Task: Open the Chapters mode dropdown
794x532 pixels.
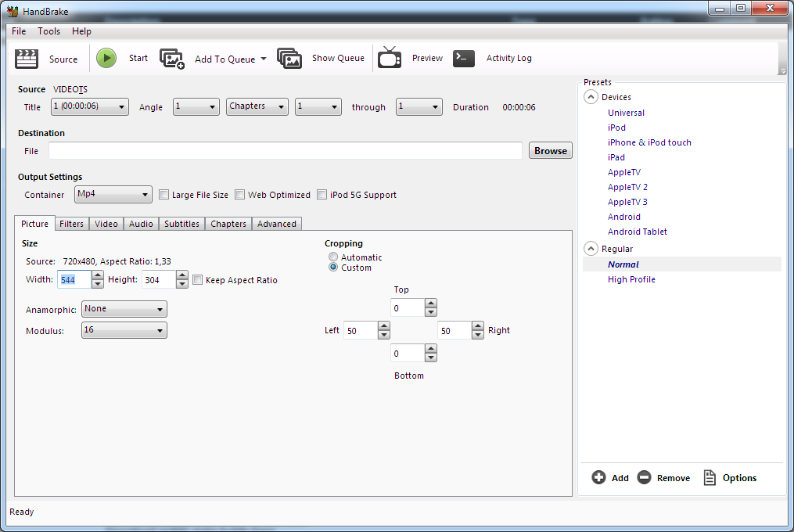Action: (x=257, y=107)
